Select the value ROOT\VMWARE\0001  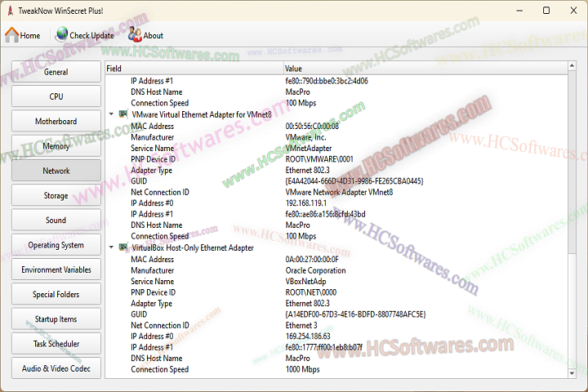319,159
